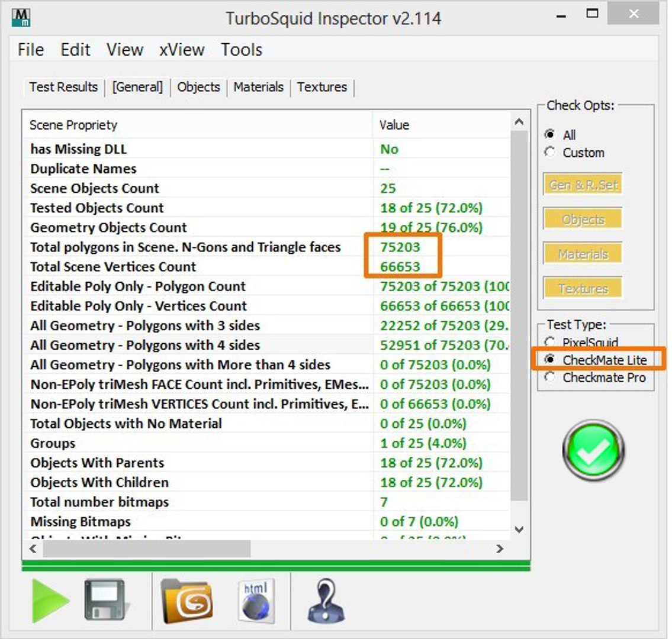Viewport: 672px width, 639px height.
Task: Click the vertical scrollbar up arrow
Action: [519, 122]
